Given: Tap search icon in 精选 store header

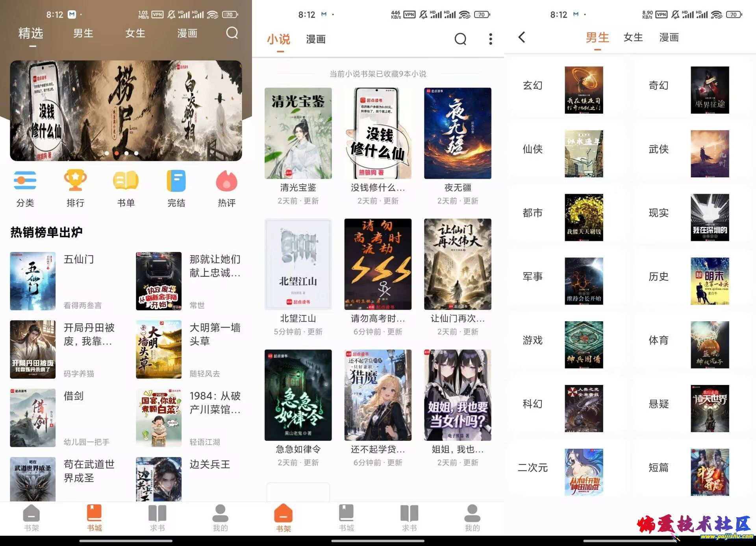Looking at the screenshot, I should pyautogui.click(x=232, y=33).
